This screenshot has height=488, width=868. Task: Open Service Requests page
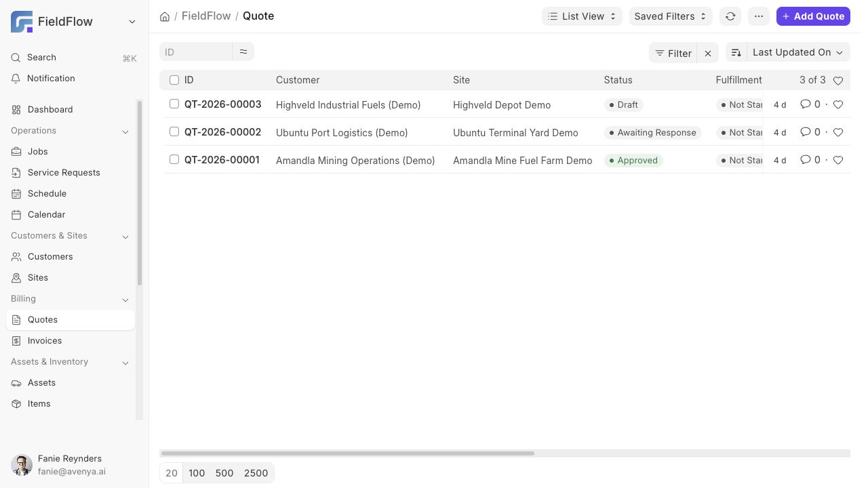coord(71,173)
